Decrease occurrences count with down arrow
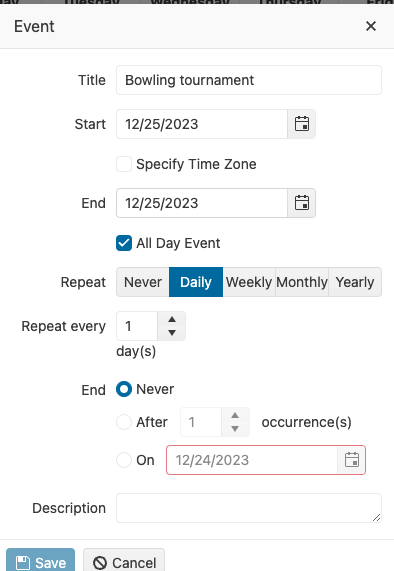This screenshot has width=394, height=571. point(235,429)
